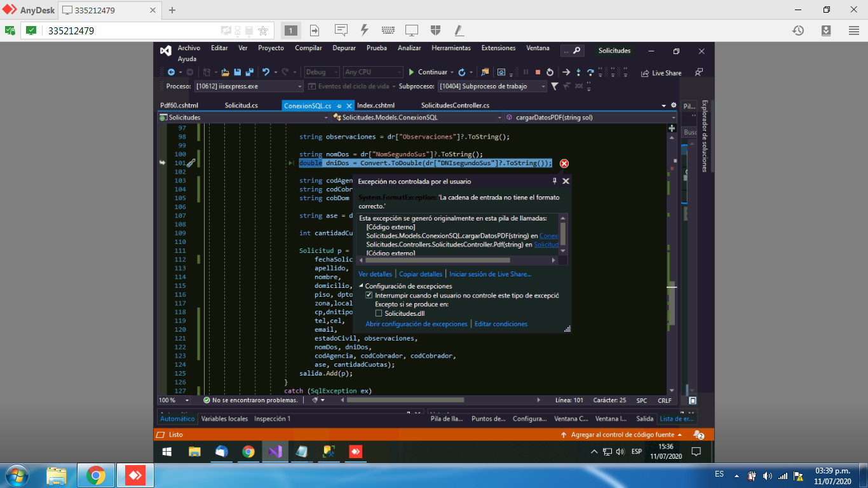Image resolution: width=868 pixels, height=488 pixels.
Task: Open the AnyDesk keyboard settings icon
Action: tap(388, 30)
